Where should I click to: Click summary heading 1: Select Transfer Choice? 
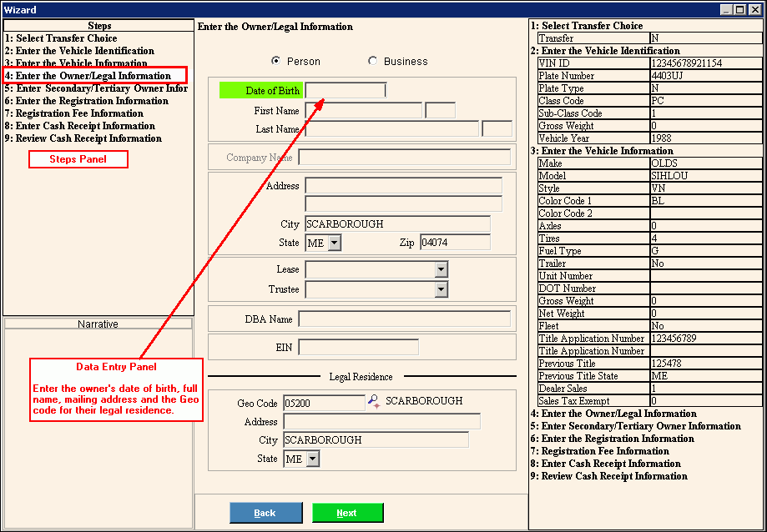click(587, 26)
